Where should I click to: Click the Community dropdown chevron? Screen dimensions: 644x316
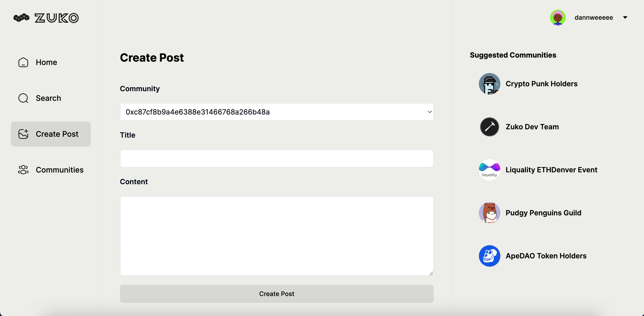429,112
